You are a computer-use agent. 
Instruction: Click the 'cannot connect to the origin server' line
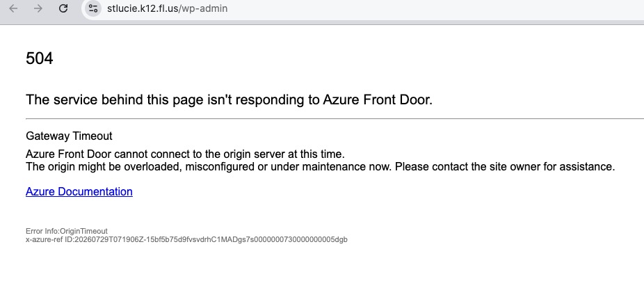pos(185,154)
